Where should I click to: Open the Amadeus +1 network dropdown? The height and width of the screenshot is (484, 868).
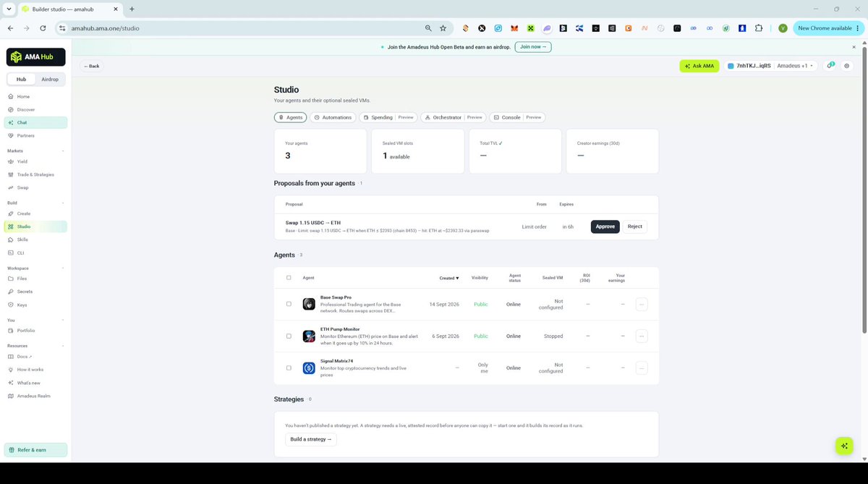[x=795, y=66]
